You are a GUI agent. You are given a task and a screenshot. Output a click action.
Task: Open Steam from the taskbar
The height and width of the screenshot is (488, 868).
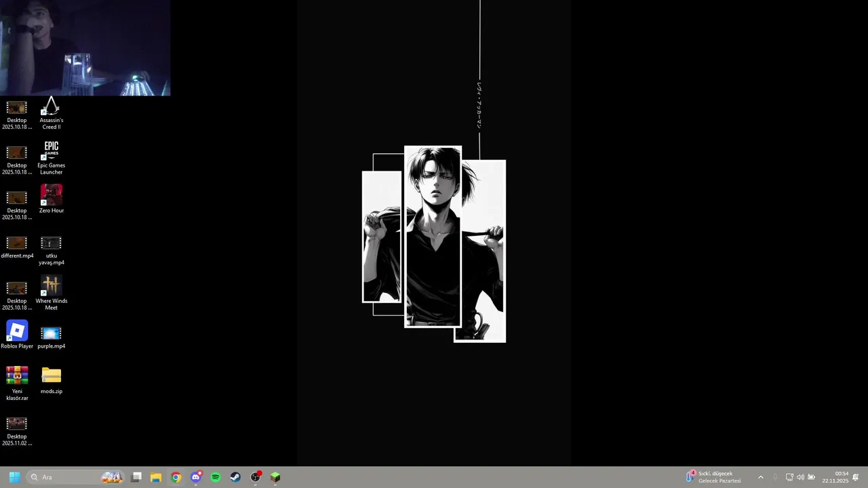tap(235, 477)
